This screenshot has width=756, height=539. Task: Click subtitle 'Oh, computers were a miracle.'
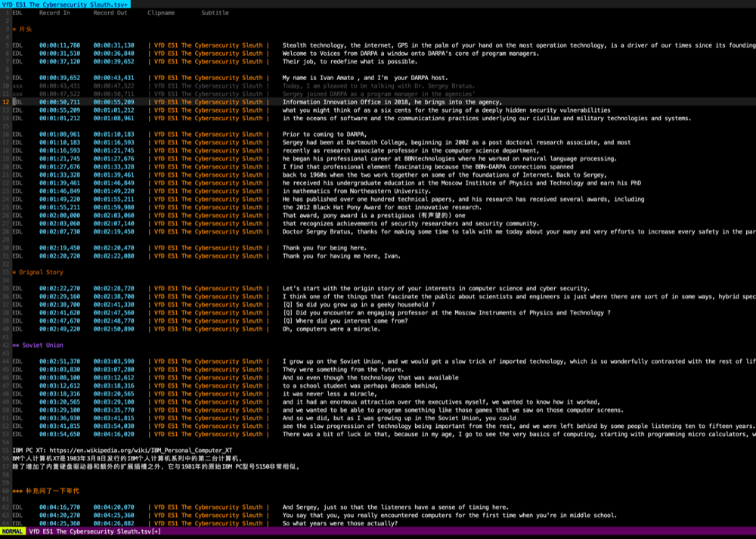pyautogui.click(x=331, y=329)
